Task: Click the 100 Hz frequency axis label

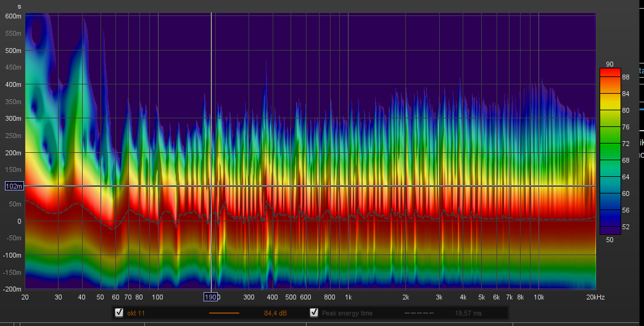Action: pyautogui.click(x=157, y=297)
